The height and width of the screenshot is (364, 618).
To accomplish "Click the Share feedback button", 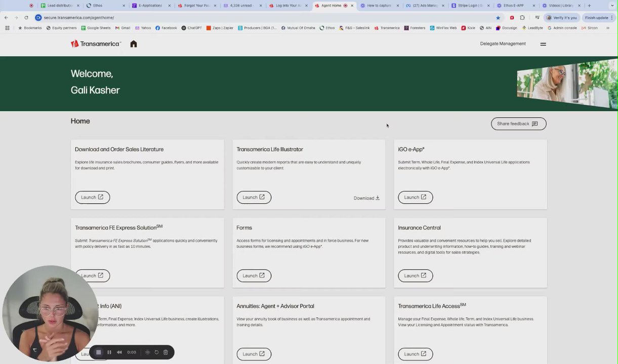I will point(518,124).
